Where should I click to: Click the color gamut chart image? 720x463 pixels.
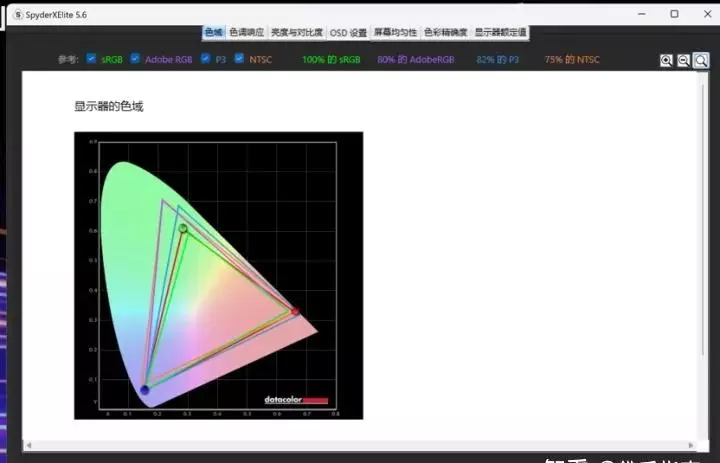[x=218, y=275]
